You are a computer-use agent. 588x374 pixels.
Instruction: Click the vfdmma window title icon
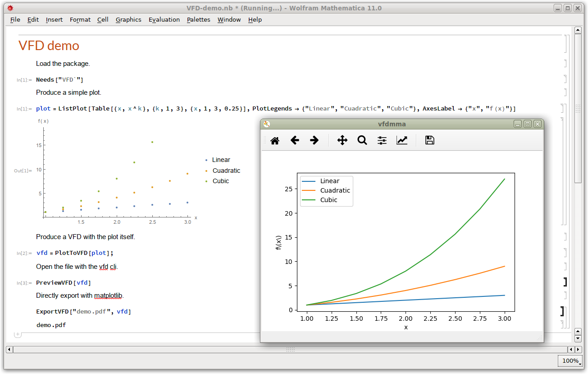(x=267, y=124)
